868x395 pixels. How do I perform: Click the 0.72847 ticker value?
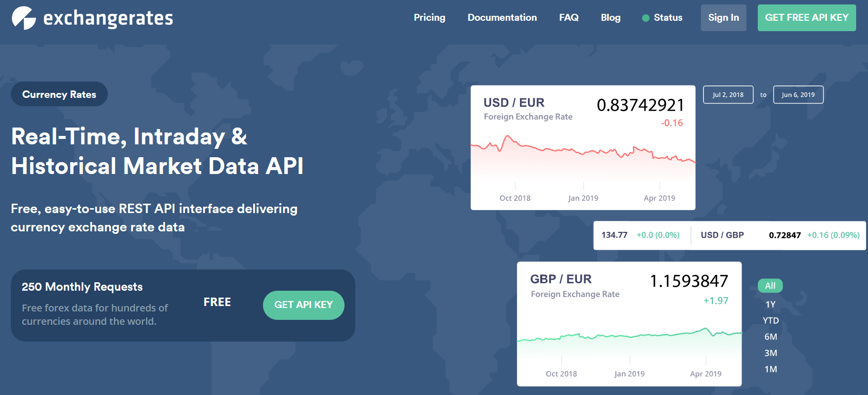tap(784, 235)
